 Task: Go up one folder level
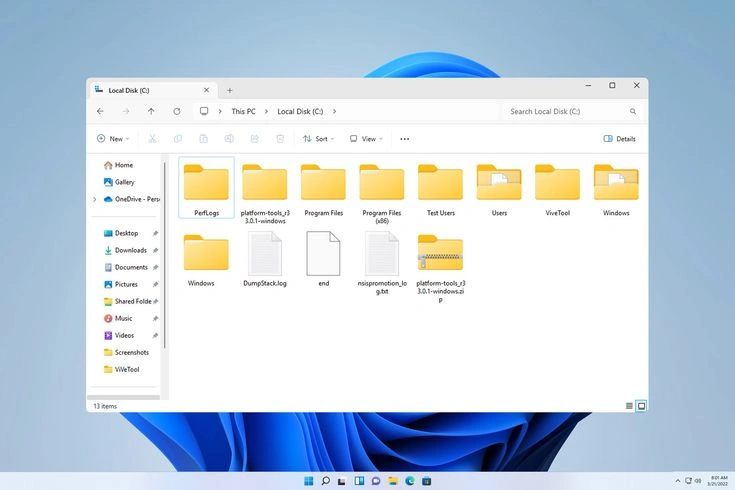151,112
